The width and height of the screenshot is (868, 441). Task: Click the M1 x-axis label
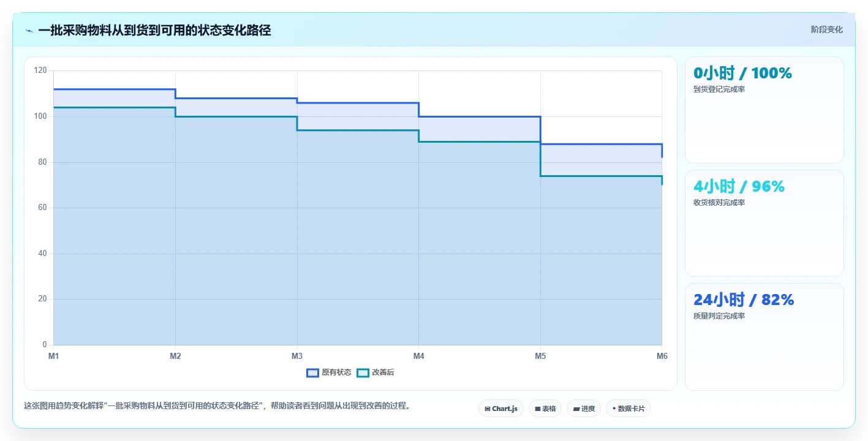click(x=53, y=356)
